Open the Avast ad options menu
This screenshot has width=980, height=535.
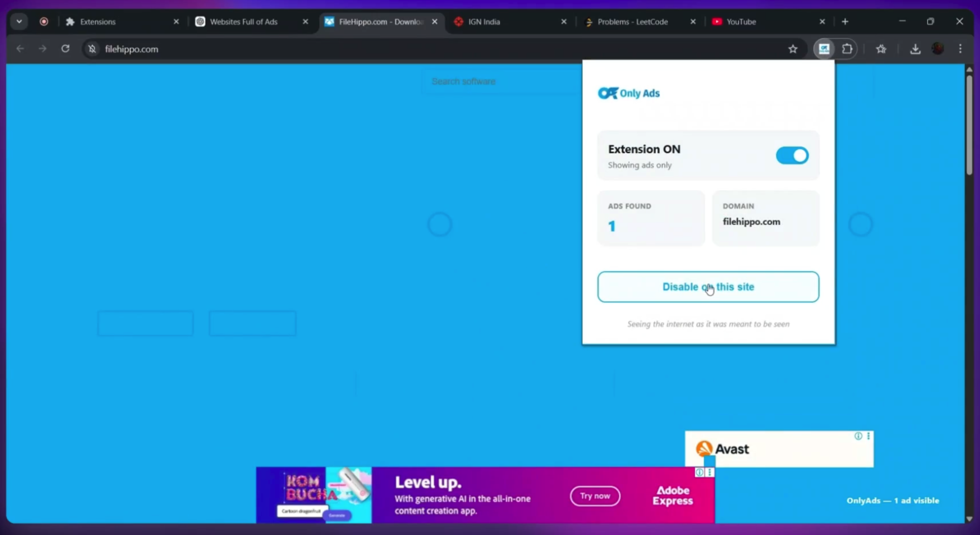[x=868, y=436]
